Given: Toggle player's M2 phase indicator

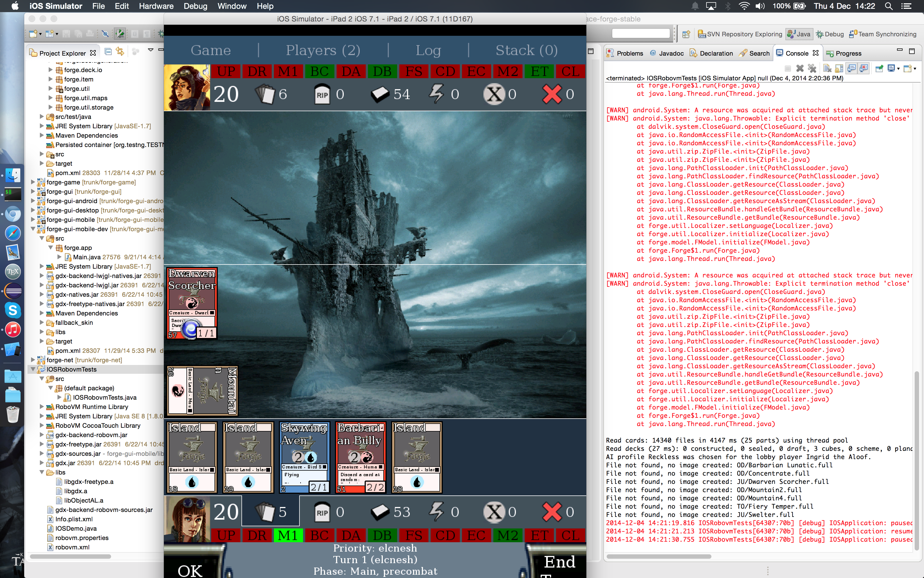Looking at the screenshot, I should pyautogui.click(x=508, y=535).
